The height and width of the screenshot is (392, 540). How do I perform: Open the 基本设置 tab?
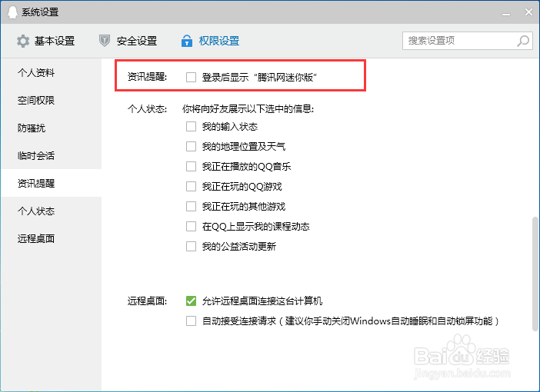[46, 41]
